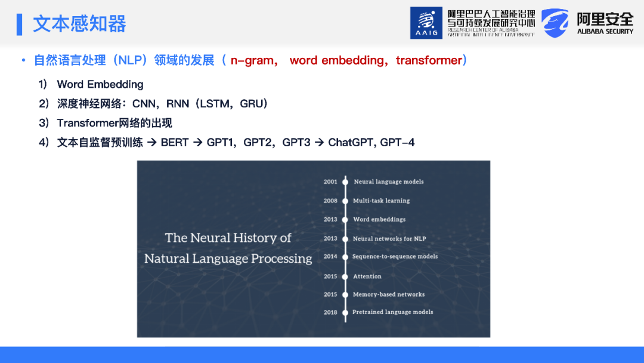Select the 2013 Word embeddings timeline dot
Screen dimensions: 644x363
click(345, 220)
